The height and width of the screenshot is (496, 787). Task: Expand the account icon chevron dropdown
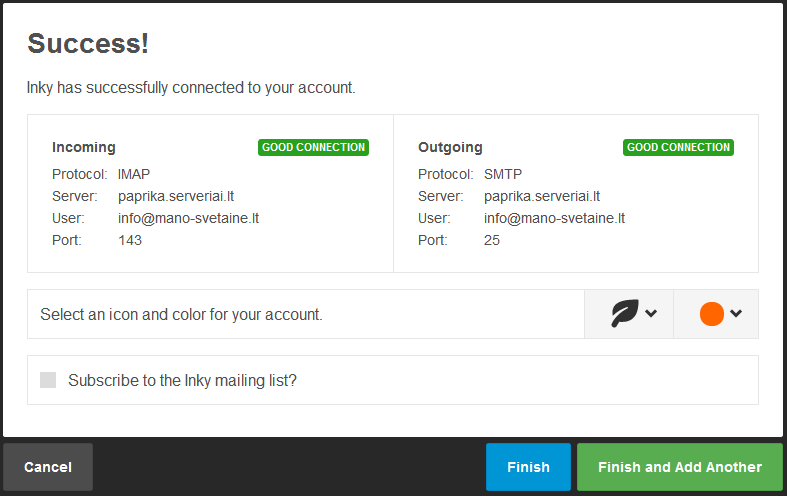point(651,314)
